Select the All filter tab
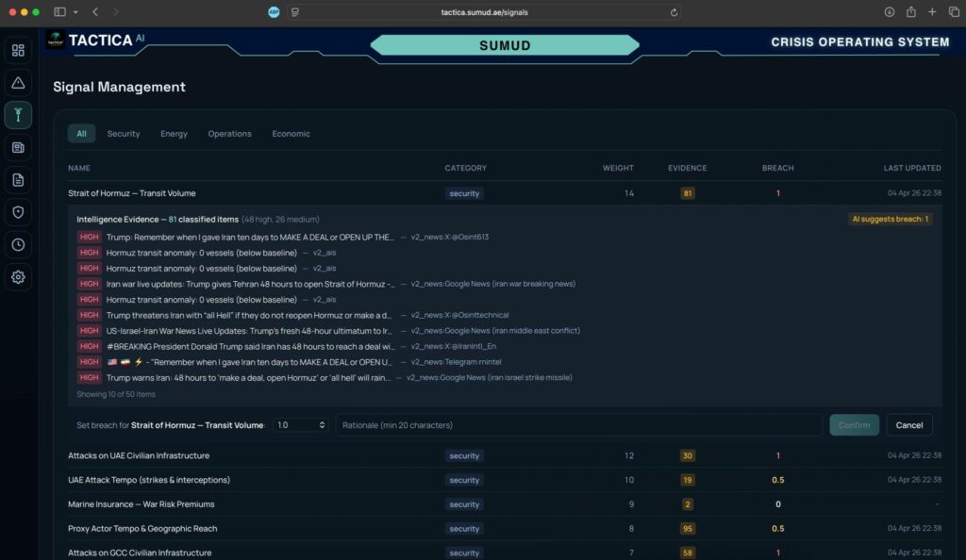Image resolution: width=966 pixels, height=560 pixels. point(81,134)
